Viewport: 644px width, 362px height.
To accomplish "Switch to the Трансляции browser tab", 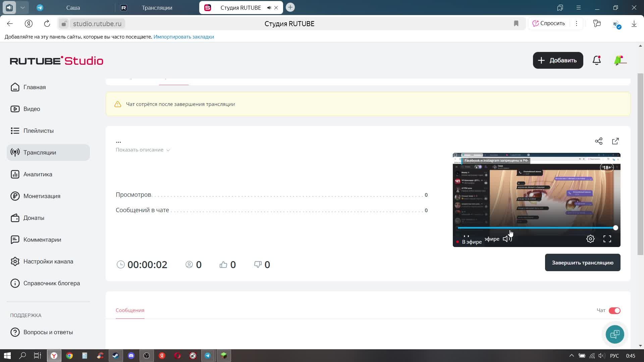I will coord(157,8).
